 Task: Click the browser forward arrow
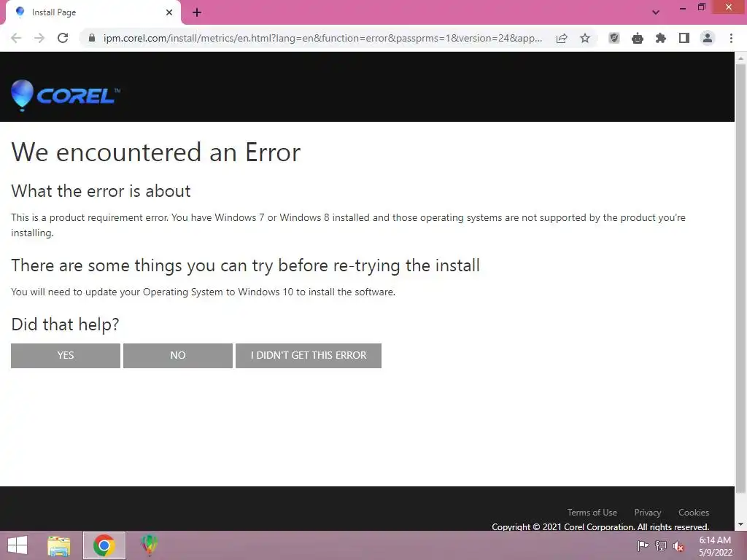[x=39, y=38]
